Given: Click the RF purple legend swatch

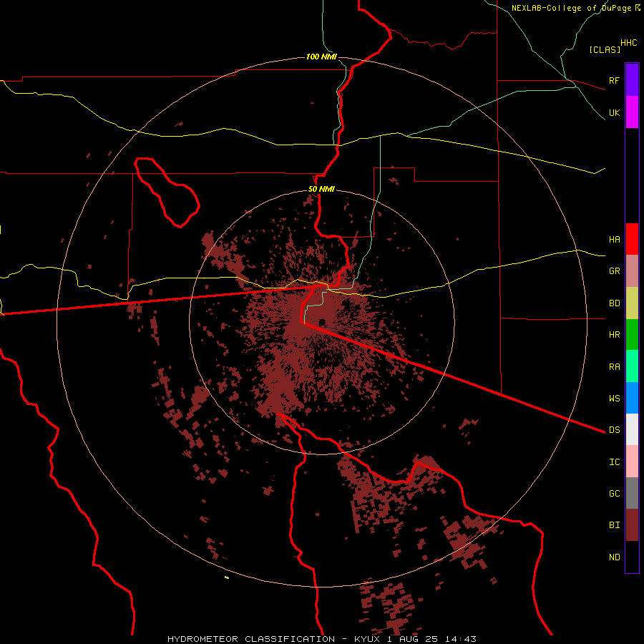Looking at the screenshot, I should (x=632, y=80).
